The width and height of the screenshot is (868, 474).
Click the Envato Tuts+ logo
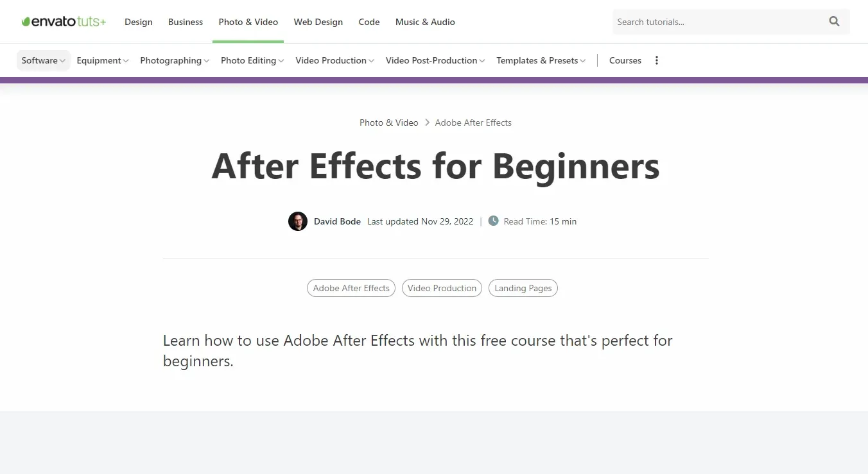64,22
